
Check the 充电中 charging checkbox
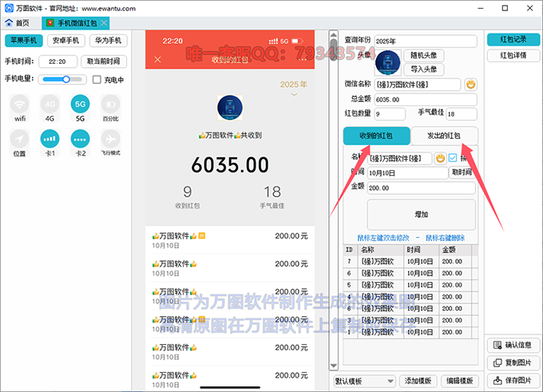point(97,80)
